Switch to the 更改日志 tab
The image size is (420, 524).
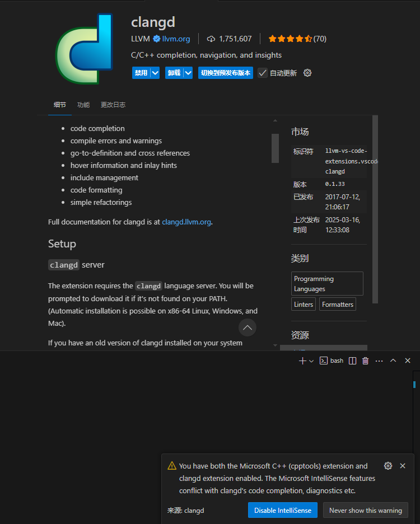click(113, 105)
